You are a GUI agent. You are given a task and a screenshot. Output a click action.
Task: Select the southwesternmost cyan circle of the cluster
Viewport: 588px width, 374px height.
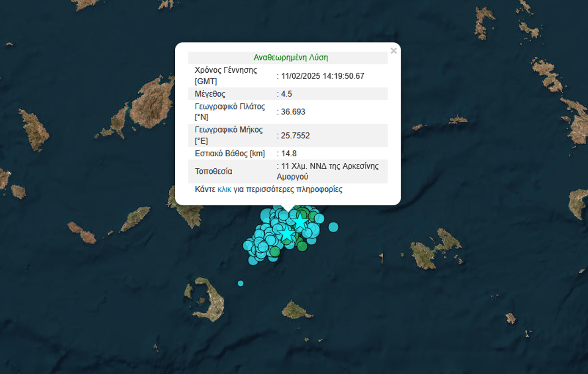click(253, 260)
